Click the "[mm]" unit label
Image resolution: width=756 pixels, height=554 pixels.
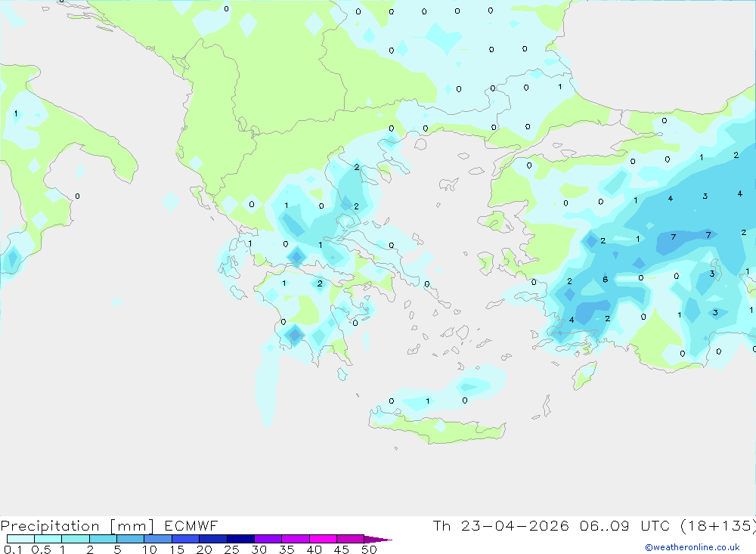(x=132, y=525)
